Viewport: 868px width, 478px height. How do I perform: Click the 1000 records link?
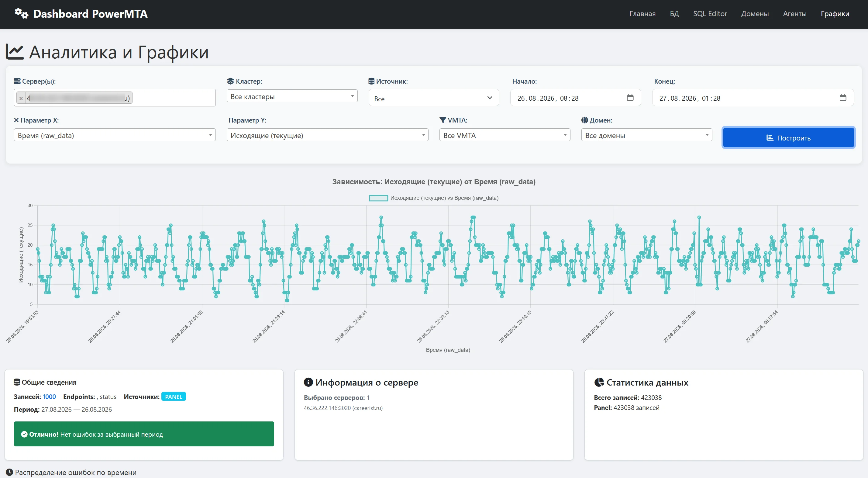pos(49,397)
